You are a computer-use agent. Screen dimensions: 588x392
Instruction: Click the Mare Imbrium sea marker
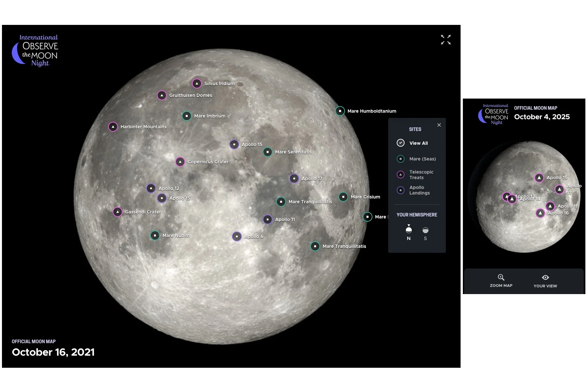coord(187,116)
